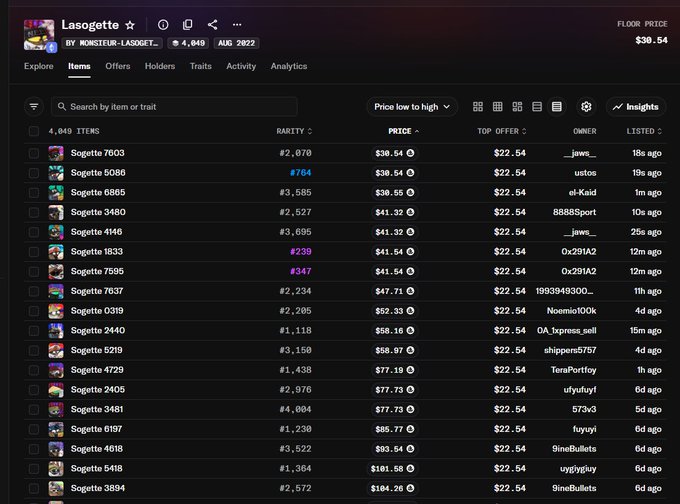Click the Sogette 7603 thumbnail
The width and height of the screenshot is (680, 504).
pos(56,153)
